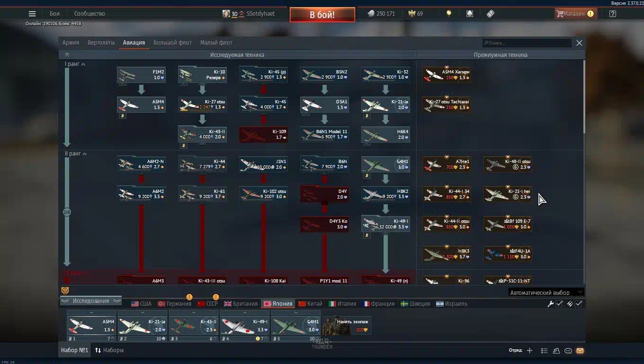Open the chat speech bubble icon
The width and height of the screenshot is (644, 364).
pyautogui.click(x=568, y=351)
